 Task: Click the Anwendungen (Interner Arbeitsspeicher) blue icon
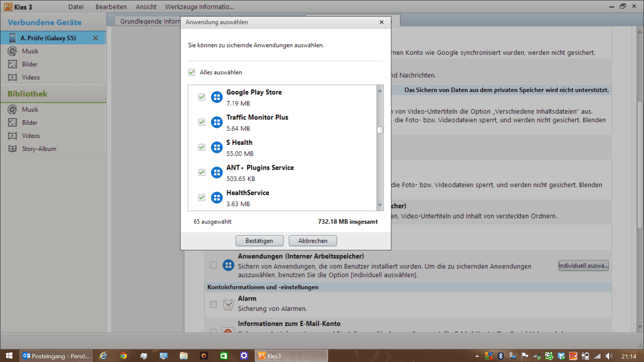228,265
